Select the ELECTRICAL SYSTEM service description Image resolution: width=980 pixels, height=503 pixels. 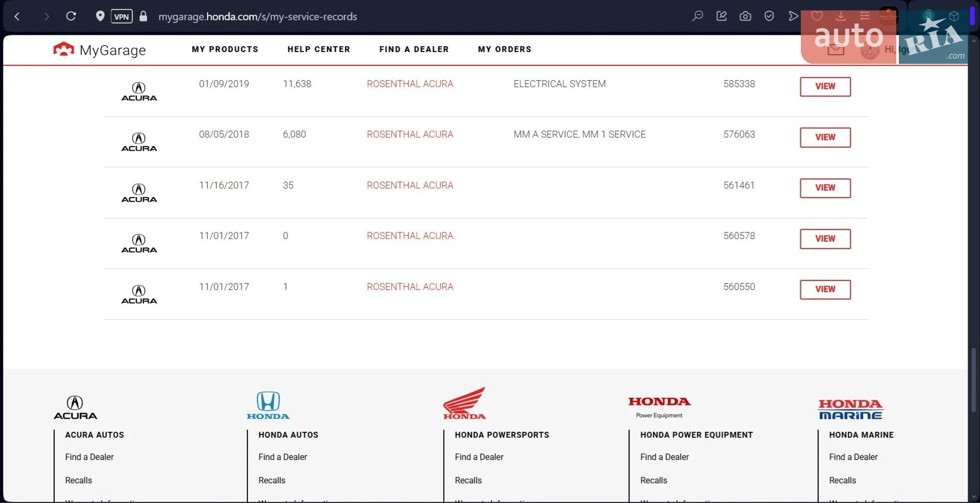coord(559,84)
